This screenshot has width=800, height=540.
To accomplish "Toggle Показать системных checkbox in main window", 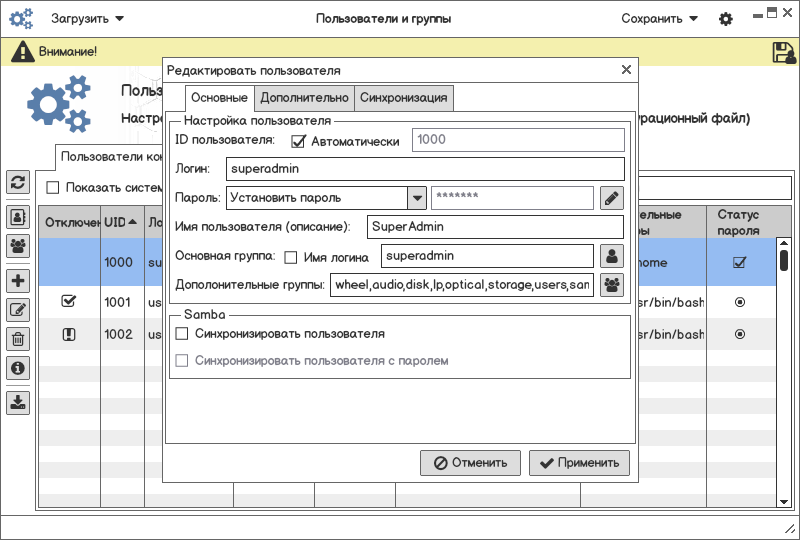I will [53, 188].
